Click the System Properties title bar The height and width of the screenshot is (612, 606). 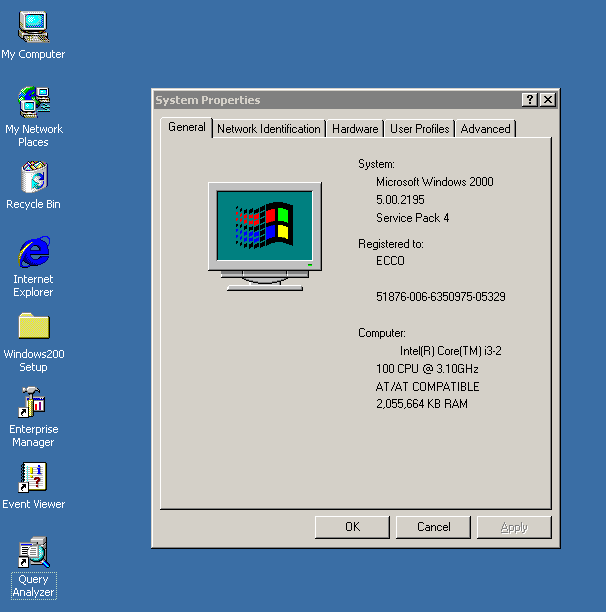[330, 100]
